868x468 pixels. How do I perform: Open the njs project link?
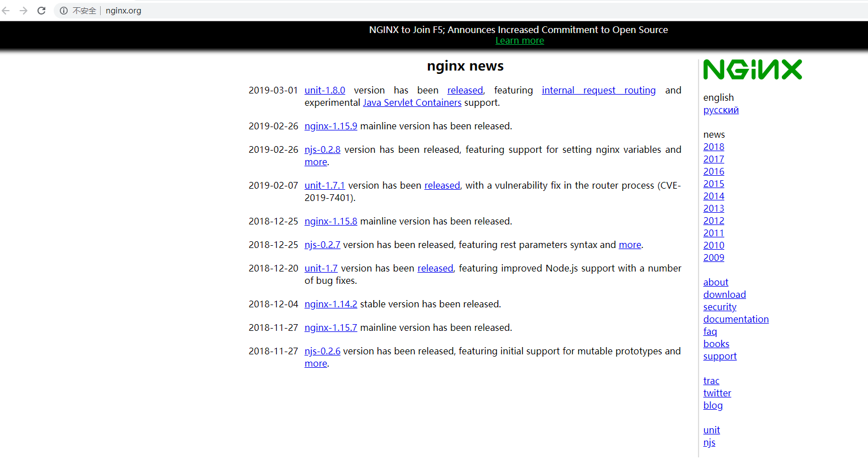coord(709,442)
